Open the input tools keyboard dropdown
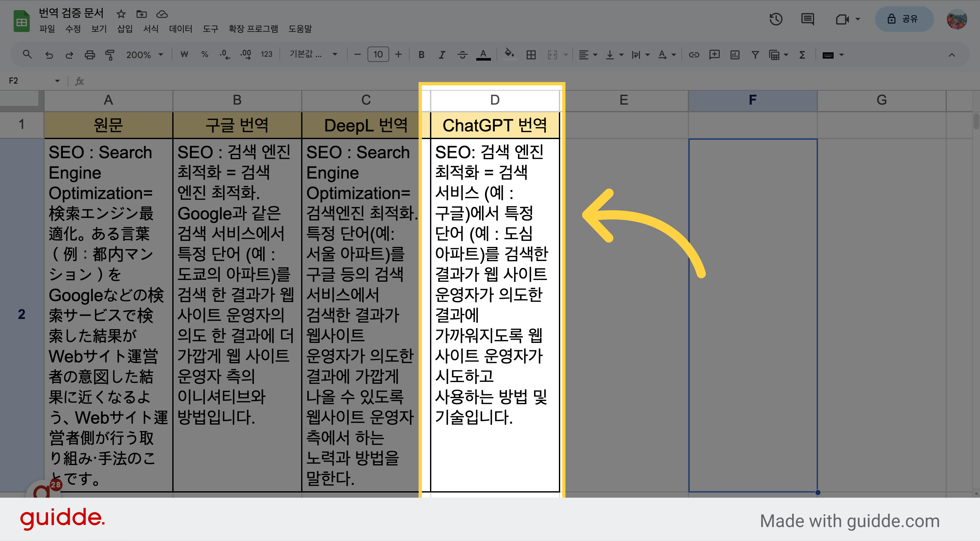The width and height of the screenshot is (980, 541). pos(833,55)
